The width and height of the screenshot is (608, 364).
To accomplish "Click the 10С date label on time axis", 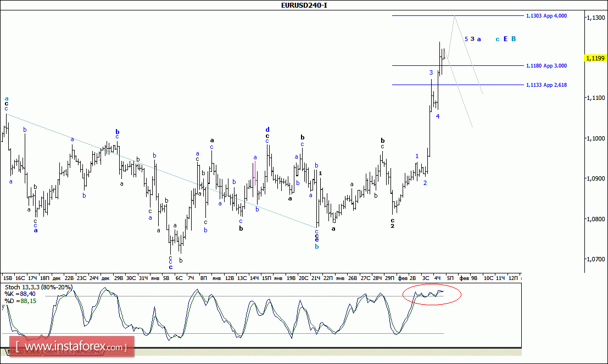I will point(489,278).
